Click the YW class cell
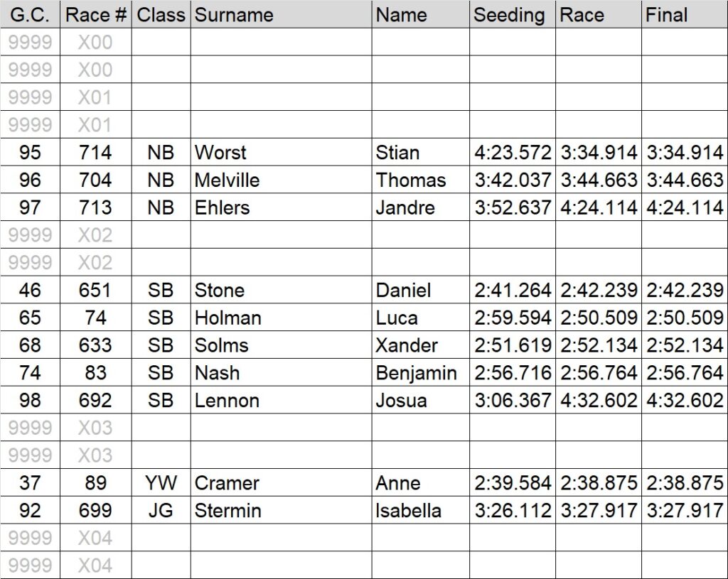 point(161,482)
